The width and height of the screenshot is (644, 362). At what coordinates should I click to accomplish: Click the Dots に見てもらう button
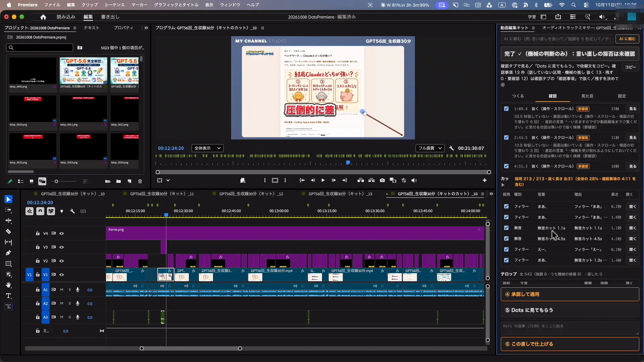coord(570,310)
